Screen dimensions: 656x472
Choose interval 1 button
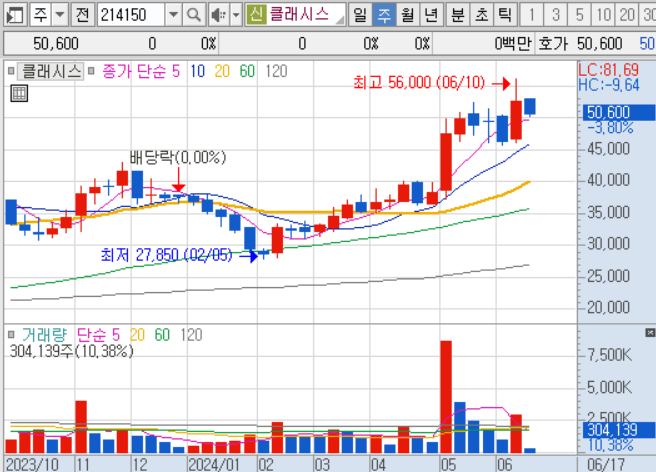point(532,15)
